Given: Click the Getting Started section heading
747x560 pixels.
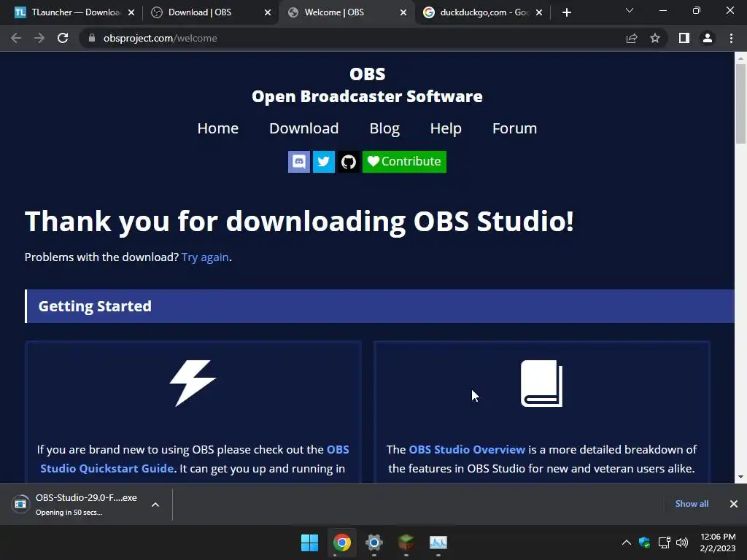Looking at the screenshot, I should (x=95, y=306).
